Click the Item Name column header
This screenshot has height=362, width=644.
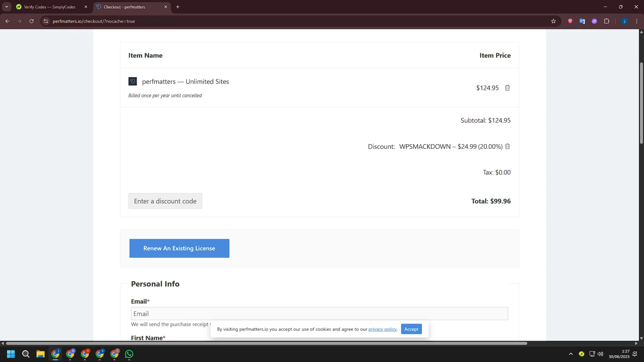146,55
